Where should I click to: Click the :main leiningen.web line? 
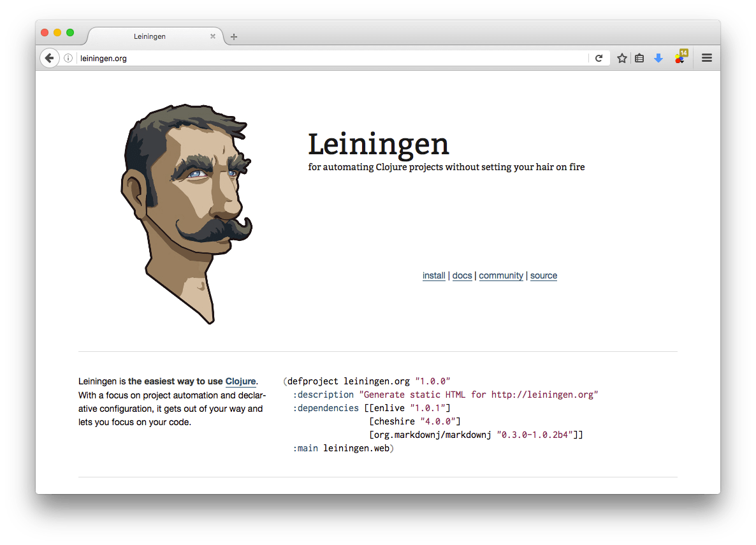coord(344,449)
